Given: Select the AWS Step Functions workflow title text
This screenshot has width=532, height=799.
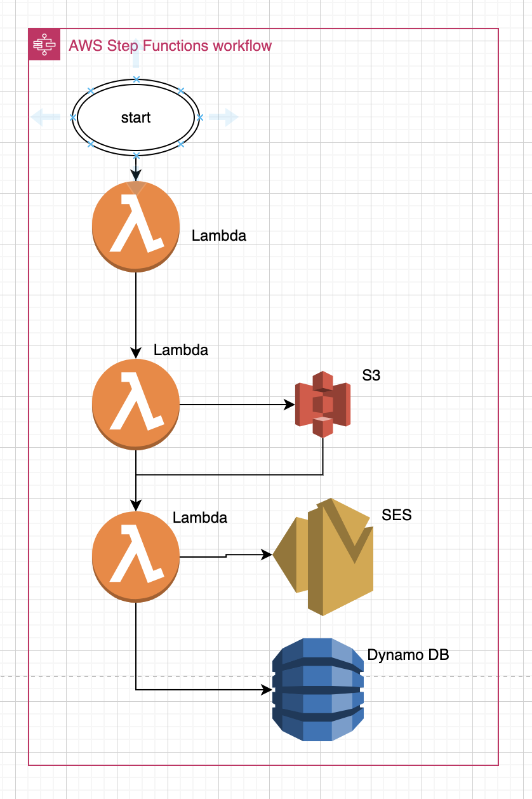Looking at the screenshot, I should [170, 45].
